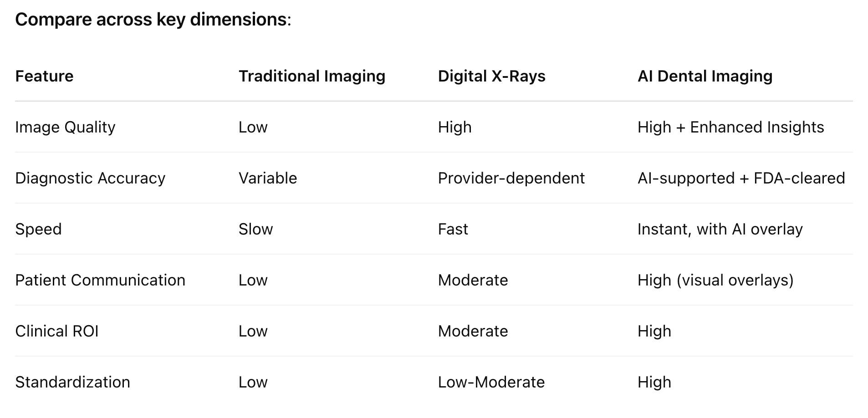Viewport: 868px width, 418px height.
Task: Select the Feature column header
Action: tap(44, 76)
